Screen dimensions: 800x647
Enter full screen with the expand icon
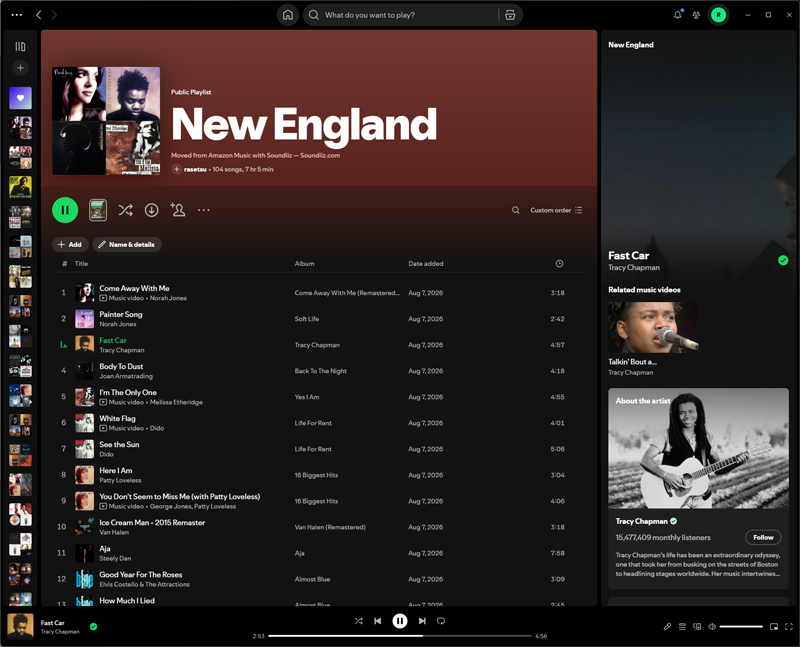[x=789, y=627]
